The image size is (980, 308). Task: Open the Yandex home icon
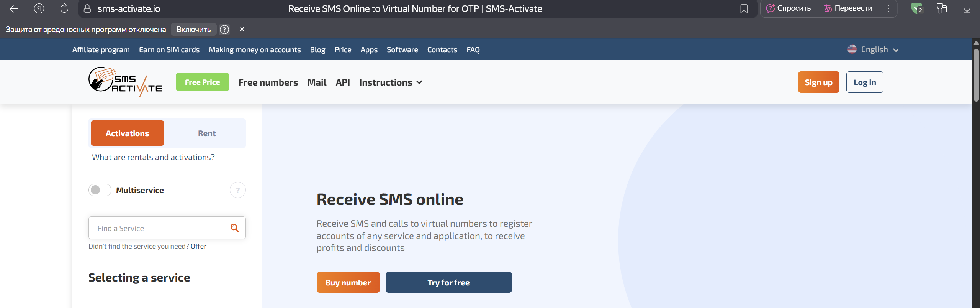coord(39,8)
